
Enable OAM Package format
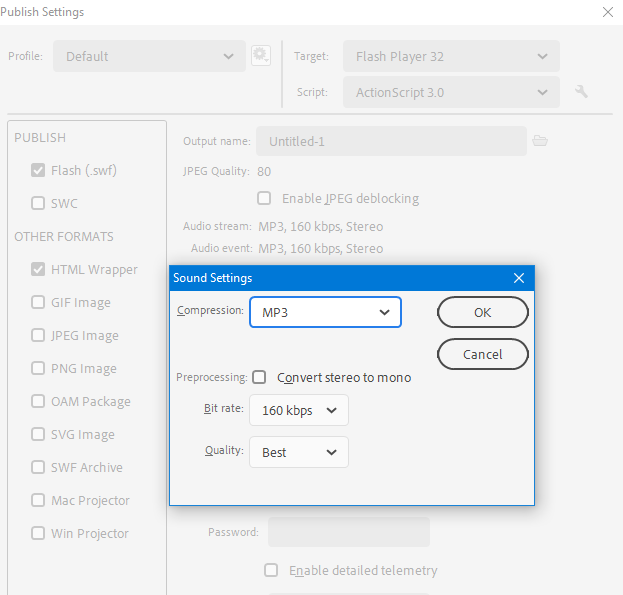click(x=38, y=401)
